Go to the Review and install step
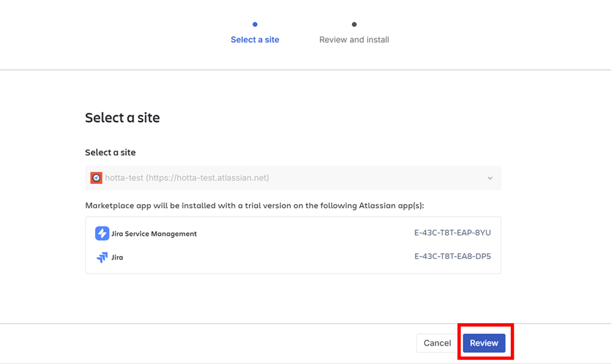Viewport: 611px width, 364px height. pos(354,40)
